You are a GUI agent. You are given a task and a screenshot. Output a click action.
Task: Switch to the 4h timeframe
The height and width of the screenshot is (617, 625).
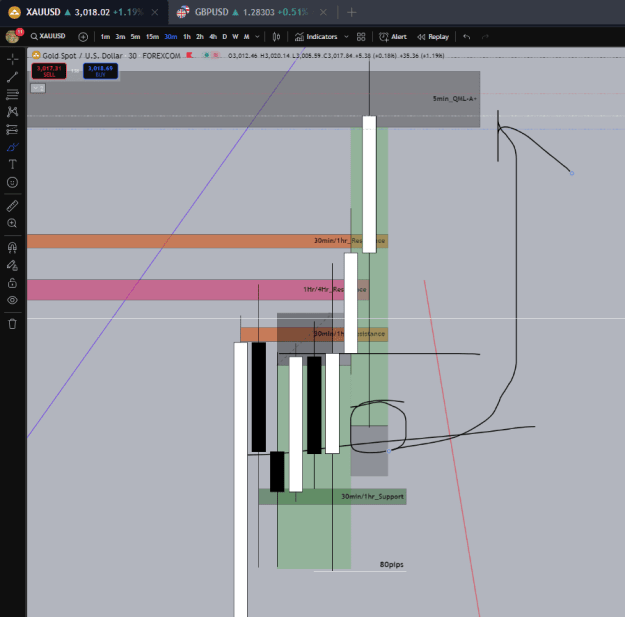tap(213, 37)
